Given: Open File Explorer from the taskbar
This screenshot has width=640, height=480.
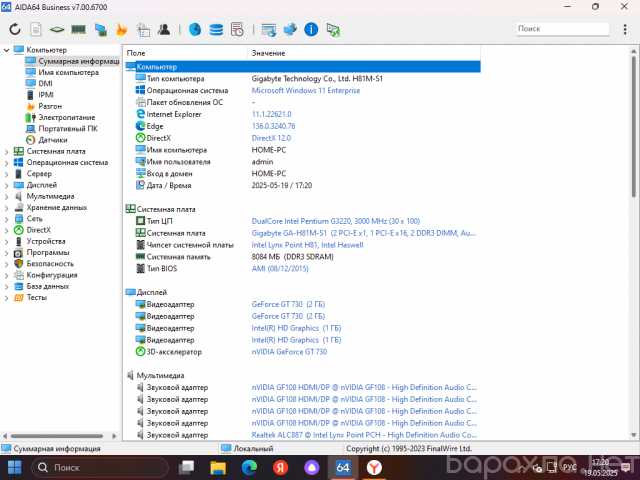Looking at the screenshot, I should pos(218,468).
